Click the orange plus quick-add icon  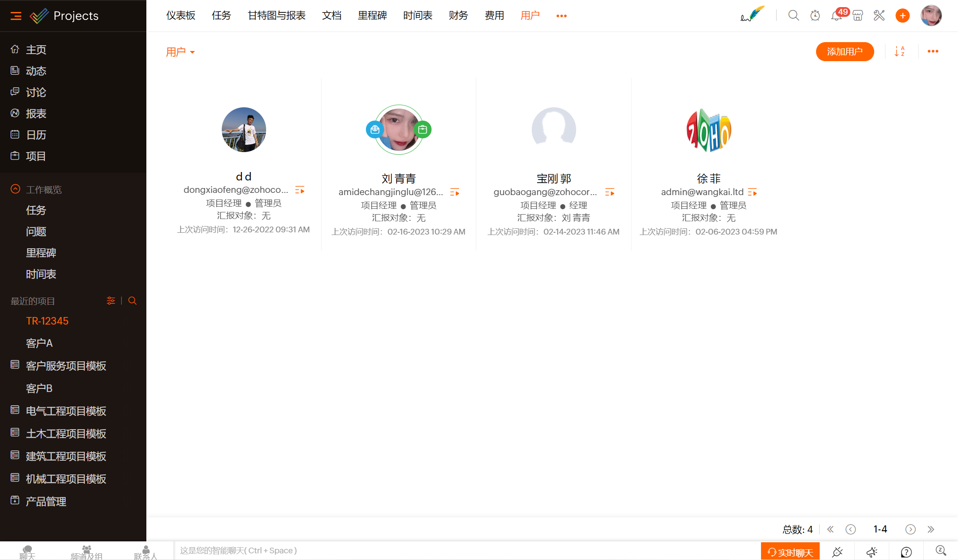pos(902,16)
